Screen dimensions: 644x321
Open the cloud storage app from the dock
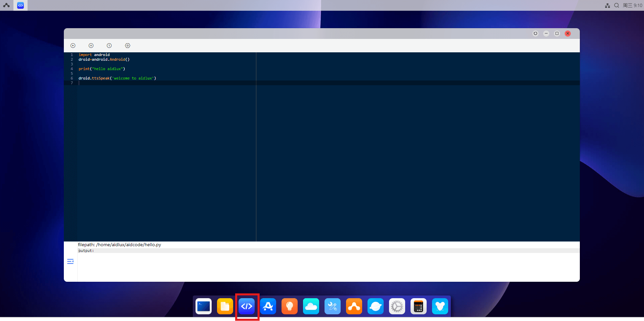coord(311,306)
